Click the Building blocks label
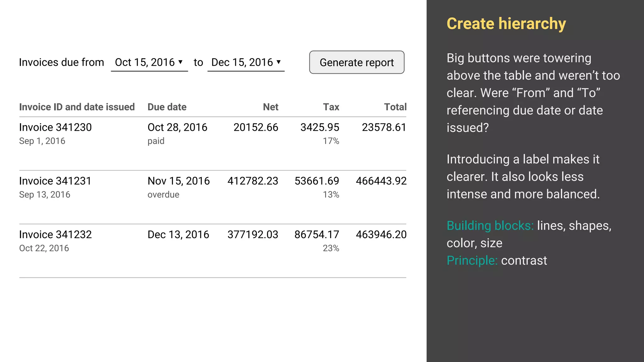644x362 pixels. (490, 226)
